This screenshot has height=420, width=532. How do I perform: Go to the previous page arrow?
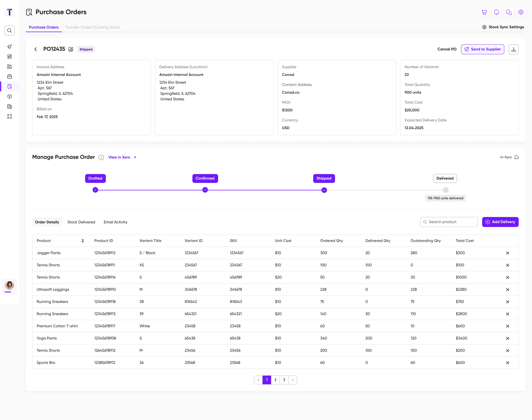(258, 380)
